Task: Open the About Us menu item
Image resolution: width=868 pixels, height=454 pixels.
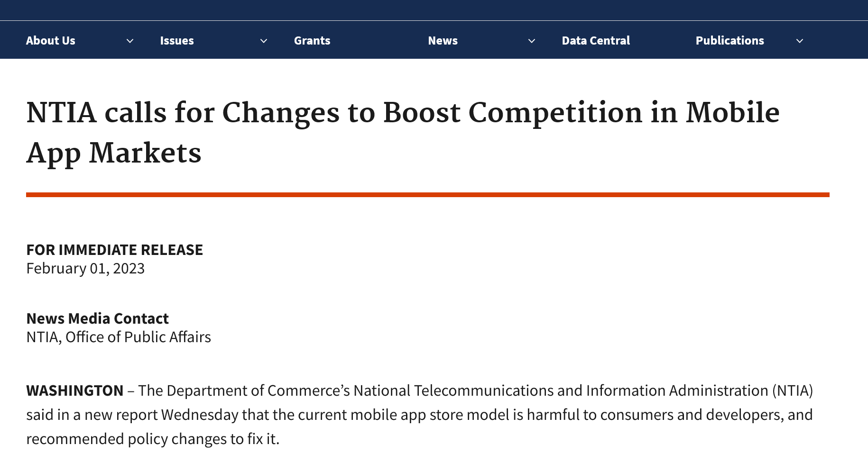Action: point(51,41)
